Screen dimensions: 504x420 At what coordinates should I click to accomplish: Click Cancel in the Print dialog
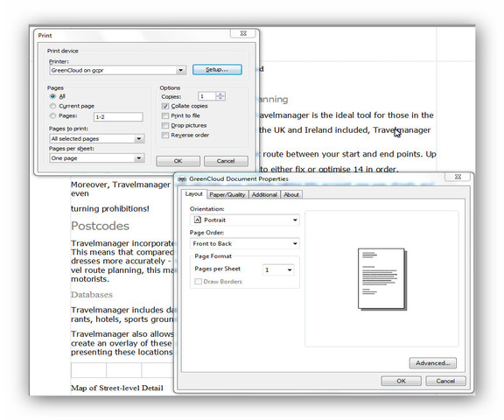point(226,161)
